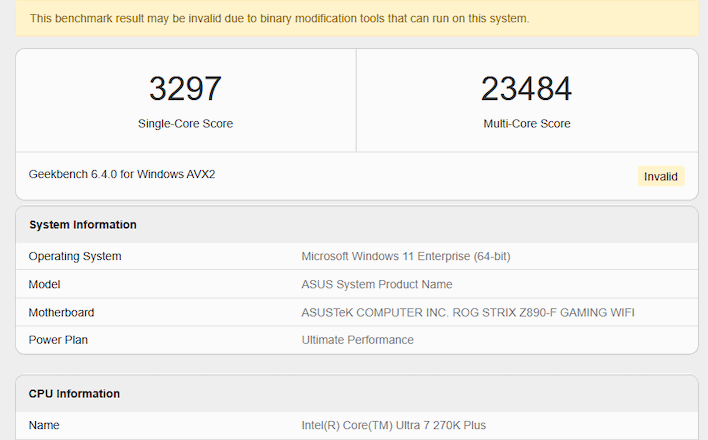Select the single-core score 3297
The width and height of the screenshot is (708, 440).
coord(185,89)
